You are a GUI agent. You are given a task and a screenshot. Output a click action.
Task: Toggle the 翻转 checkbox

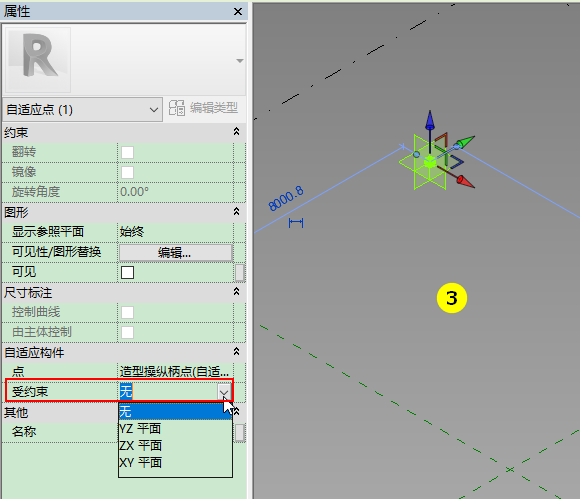(x=127, y=152)
